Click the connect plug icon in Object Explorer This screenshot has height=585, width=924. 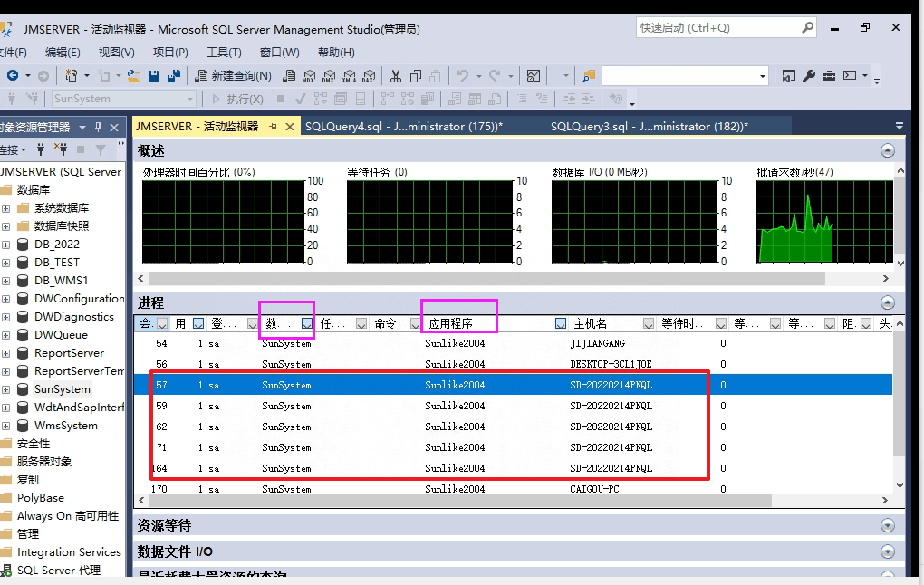(41, 149)
